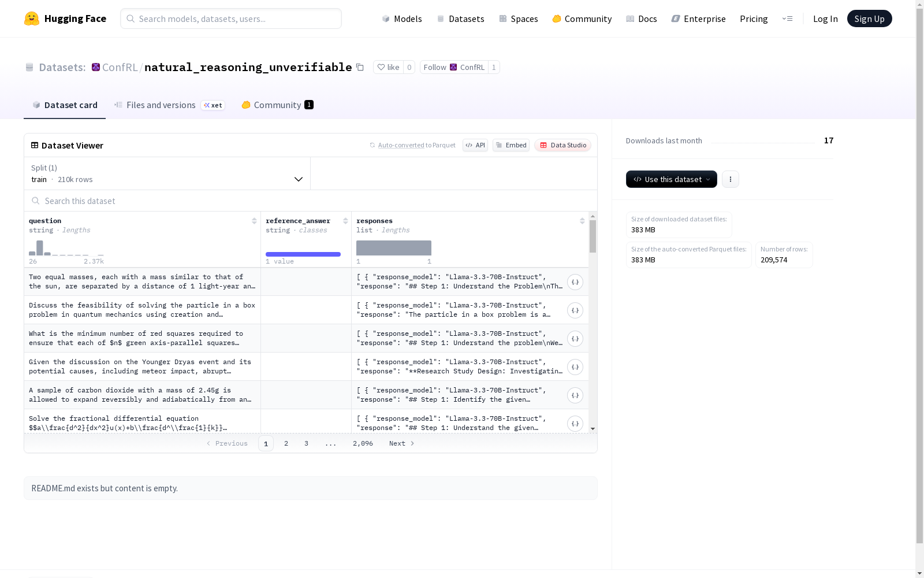Click the Log In link
The image size is (924, 578).
coord(825,18)
